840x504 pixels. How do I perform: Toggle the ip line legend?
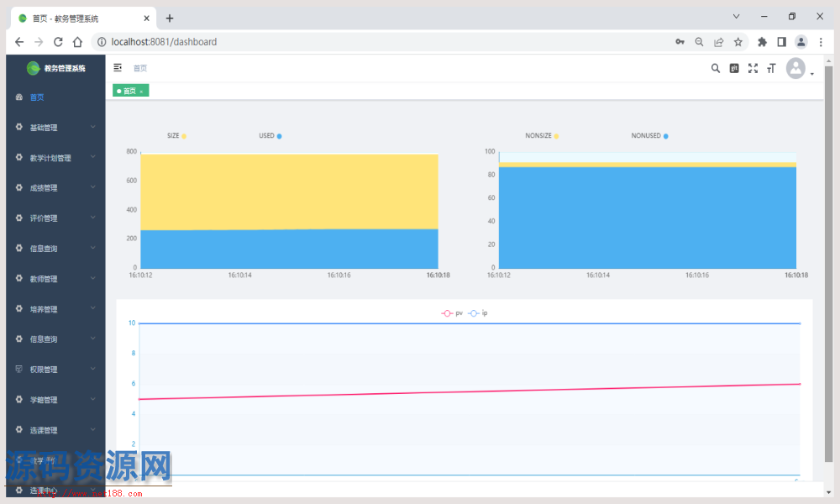(478, 313)
